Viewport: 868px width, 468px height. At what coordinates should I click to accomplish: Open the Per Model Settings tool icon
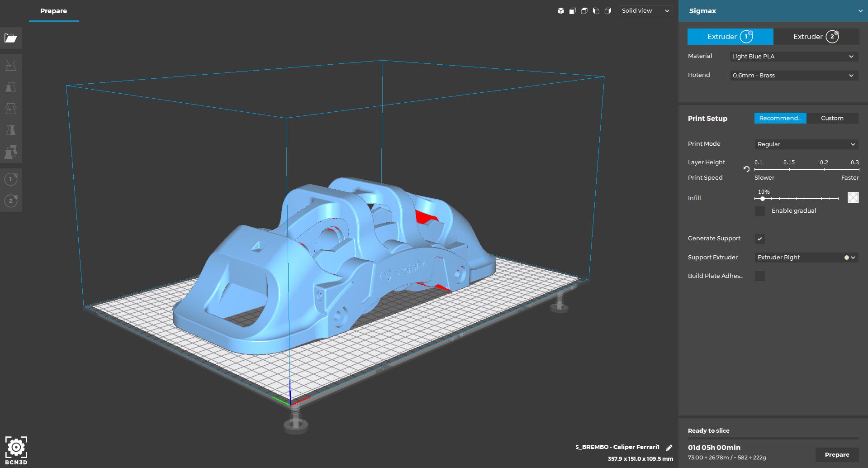point(11,152)
